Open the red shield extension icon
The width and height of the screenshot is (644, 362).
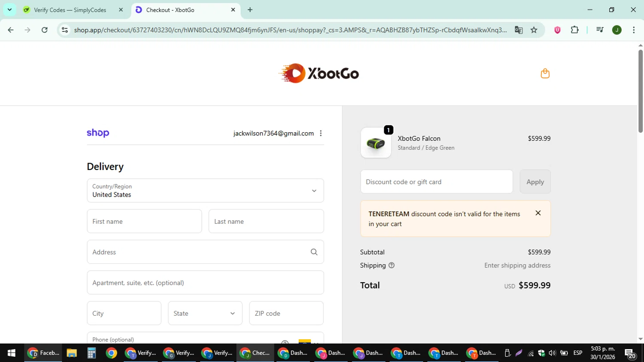pyautogui.click(x=557, y=30)
